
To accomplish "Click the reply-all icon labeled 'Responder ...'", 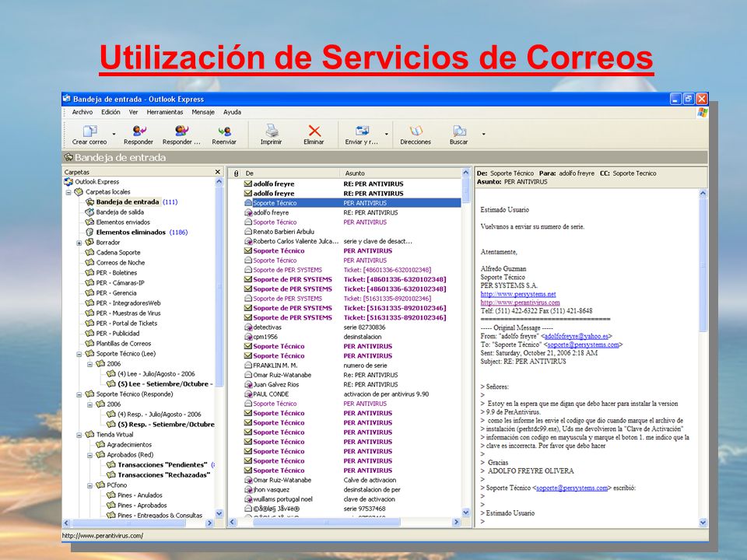I will (181, 131).
